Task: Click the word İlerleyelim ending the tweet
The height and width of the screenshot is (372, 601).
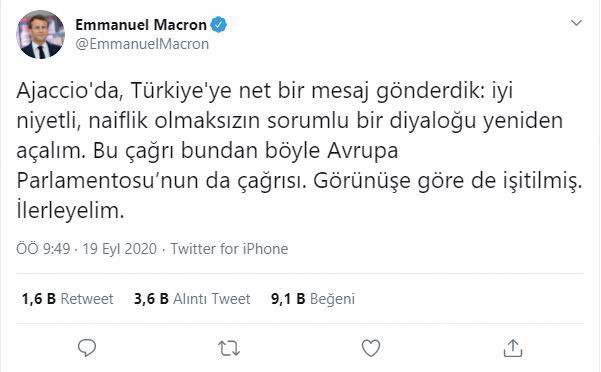Action: 71,211
